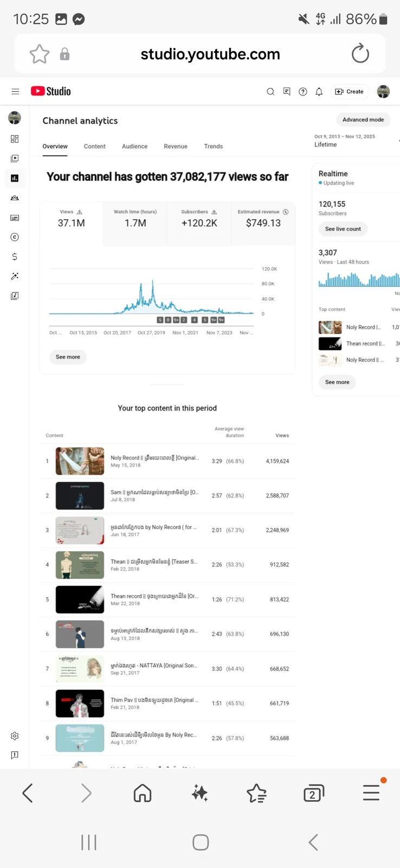This screenshot has height=868, width=400.
Task: Open the channel avatar in the sidebar
Action: tap(15, 118)
